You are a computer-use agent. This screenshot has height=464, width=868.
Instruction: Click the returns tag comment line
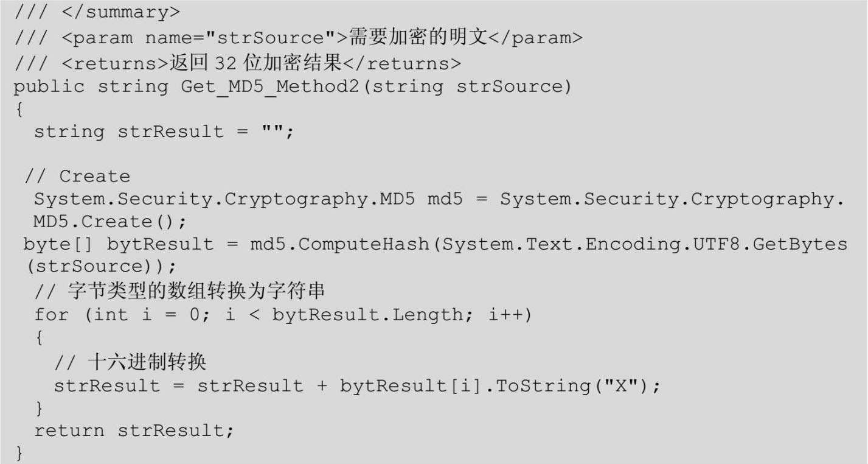238,63
